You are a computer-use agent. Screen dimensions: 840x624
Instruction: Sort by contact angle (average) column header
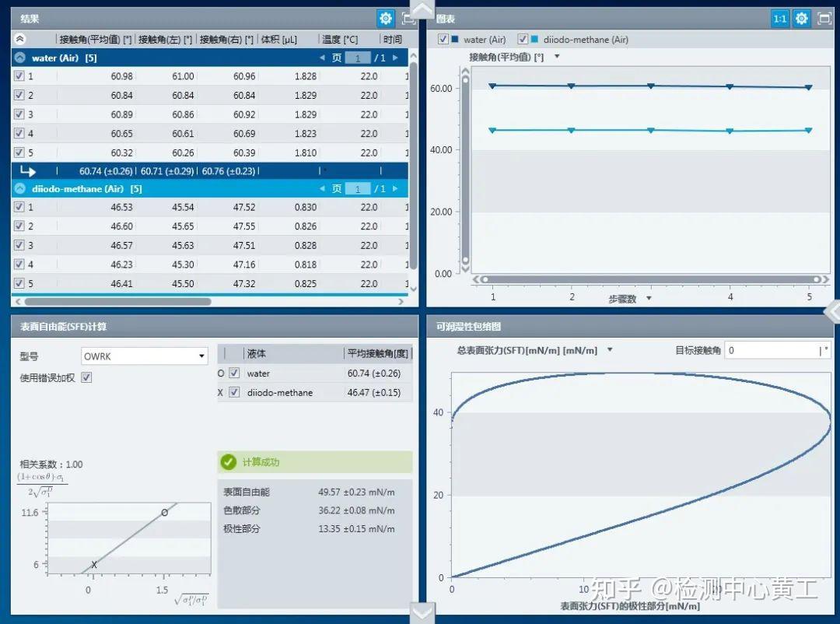[x=96, y=39]
